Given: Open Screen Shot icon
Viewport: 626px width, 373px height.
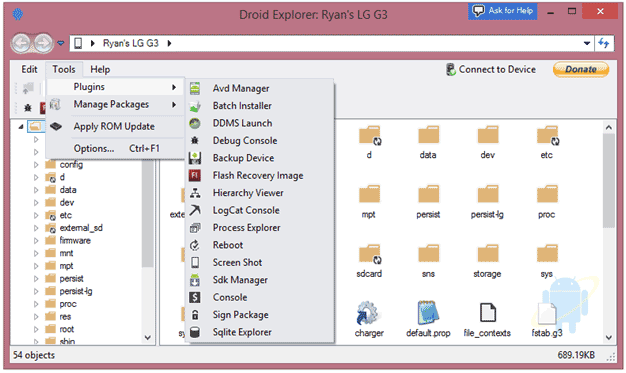Looking at the screenshot, I should tap(195, 262).
